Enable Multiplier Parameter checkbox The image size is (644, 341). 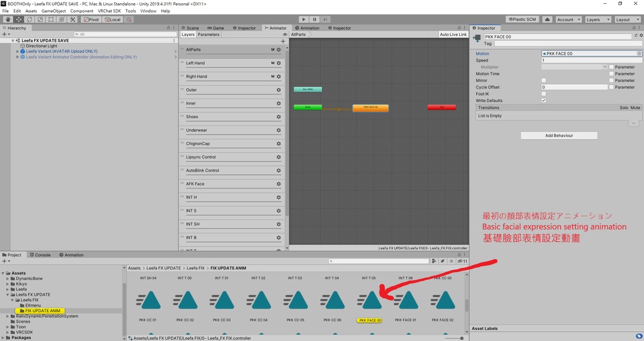coord(611,67)
